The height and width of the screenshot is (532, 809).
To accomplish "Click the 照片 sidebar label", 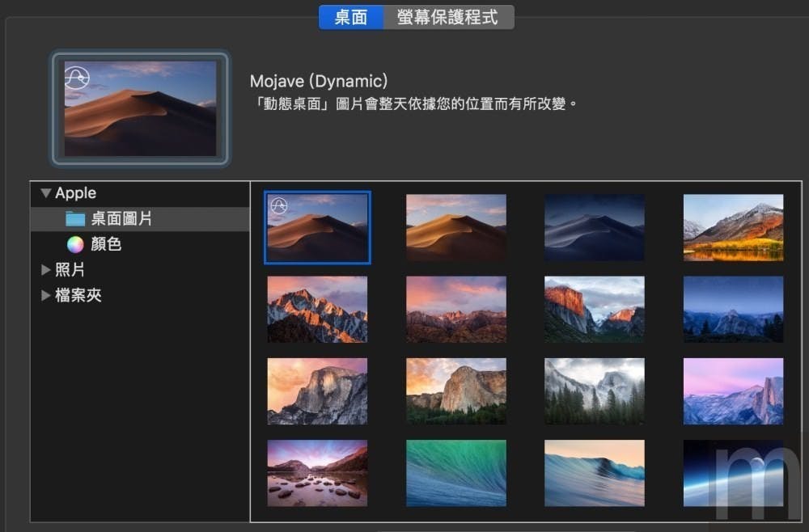I will pyautogui.click(x=70, y=269).
